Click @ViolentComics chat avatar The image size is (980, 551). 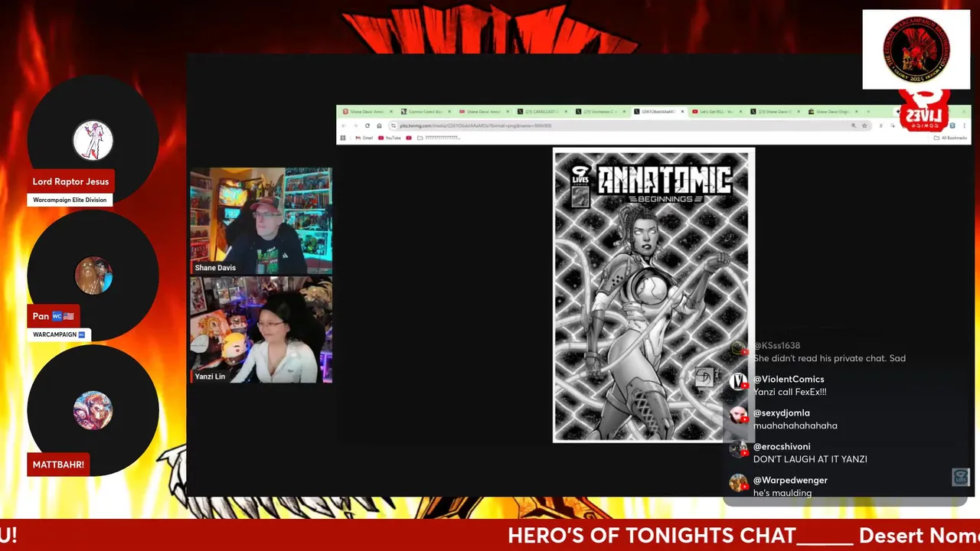(738, 381)
